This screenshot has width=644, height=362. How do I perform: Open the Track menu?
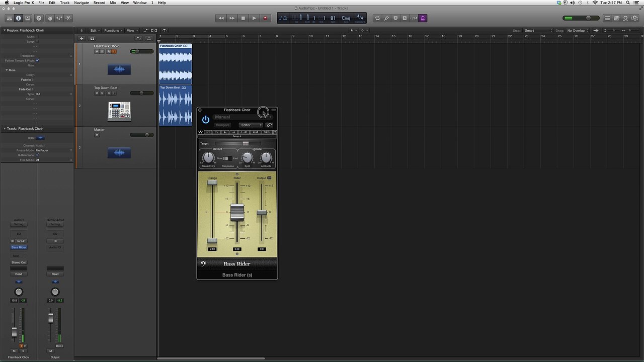point(65,3)
